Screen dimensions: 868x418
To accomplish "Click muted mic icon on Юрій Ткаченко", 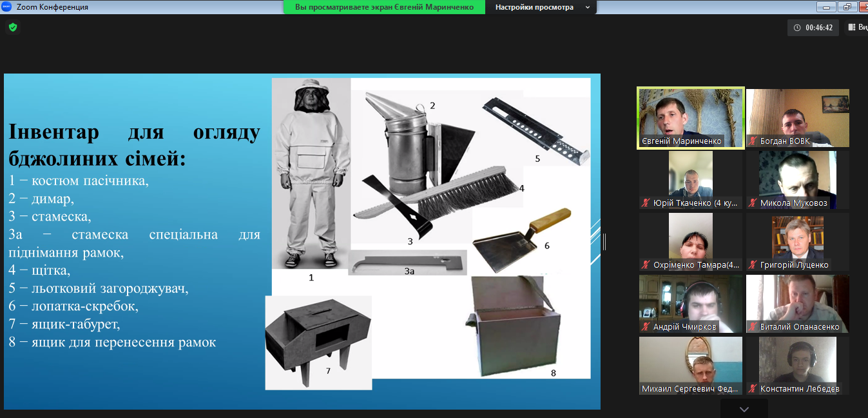I will pos(645,203).
